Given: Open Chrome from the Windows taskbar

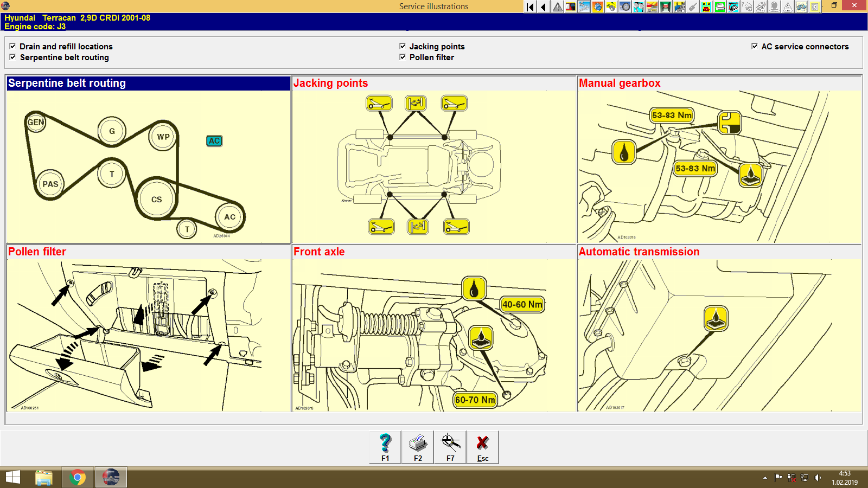Looking at the screenshot, I should click(78, 478).
